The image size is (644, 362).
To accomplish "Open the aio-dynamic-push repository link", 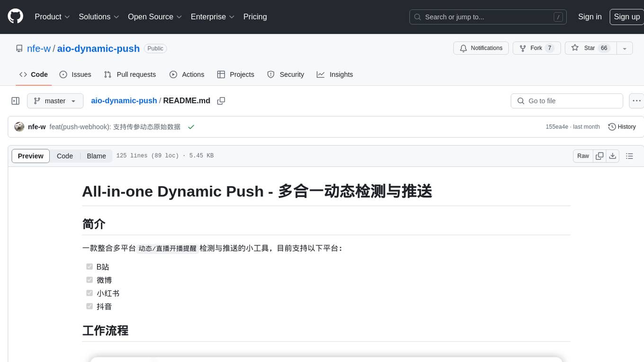I will pyautogui.click(x=98, y=48).
